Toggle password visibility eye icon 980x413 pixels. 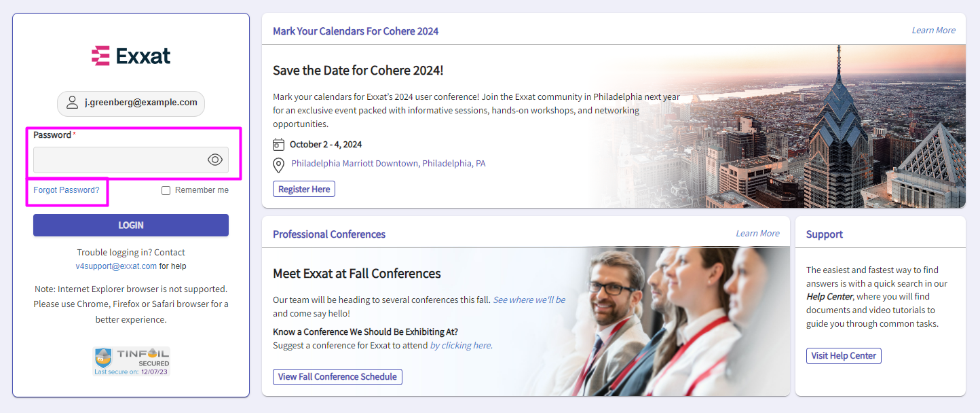click(x=214, y=160)
